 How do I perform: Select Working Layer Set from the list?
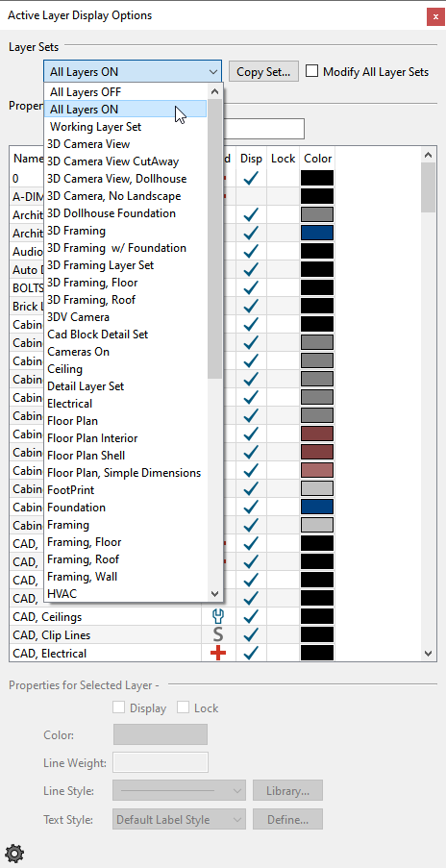point(96,127)
